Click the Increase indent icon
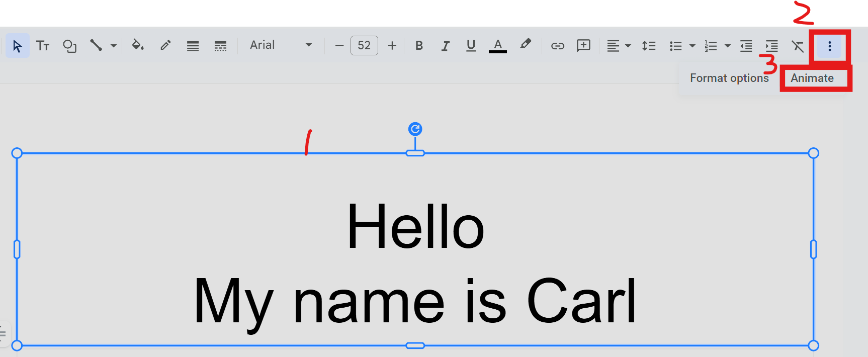This screenshot has height=357, width=868. point(771,46)
